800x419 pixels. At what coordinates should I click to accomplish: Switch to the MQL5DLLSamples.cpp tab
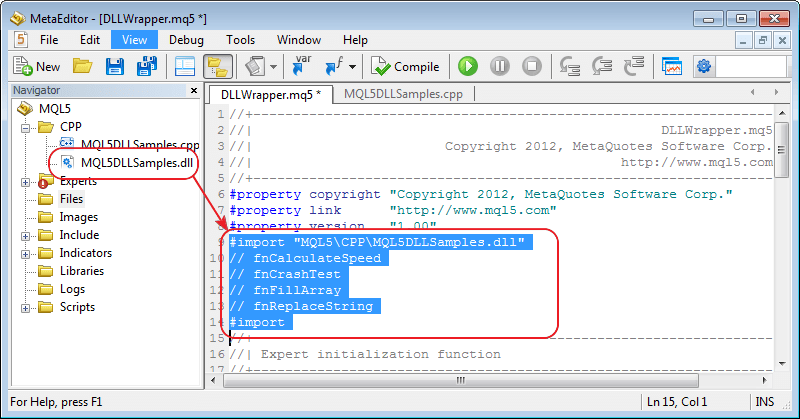pos(403,93)
